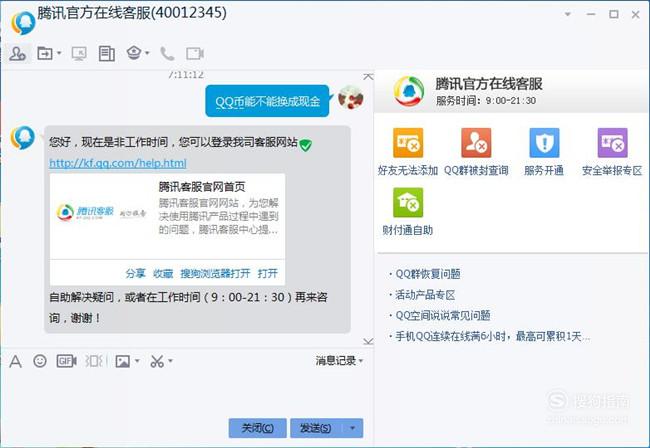Send a window shake with vibrate icon
The height and width of the screenshot is (448, 650).
click(x=95, y=361)
